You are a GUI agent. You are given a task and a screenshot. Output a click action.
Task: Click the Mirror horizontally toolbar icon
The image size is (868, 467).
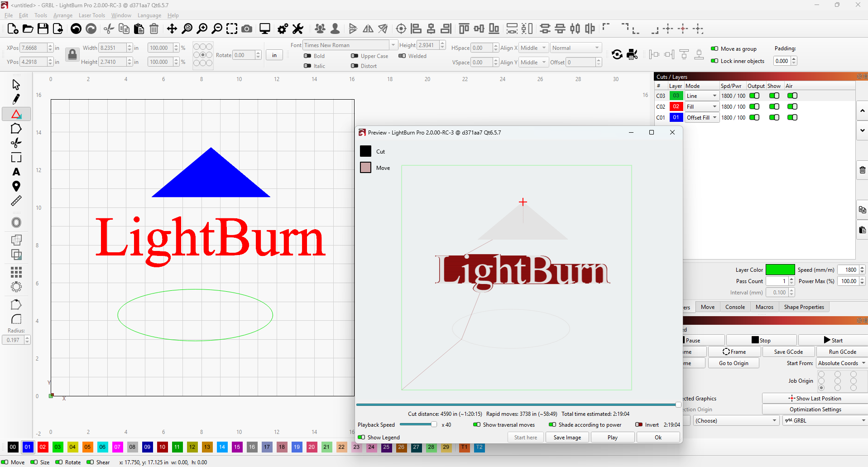(x=368, y=29)
